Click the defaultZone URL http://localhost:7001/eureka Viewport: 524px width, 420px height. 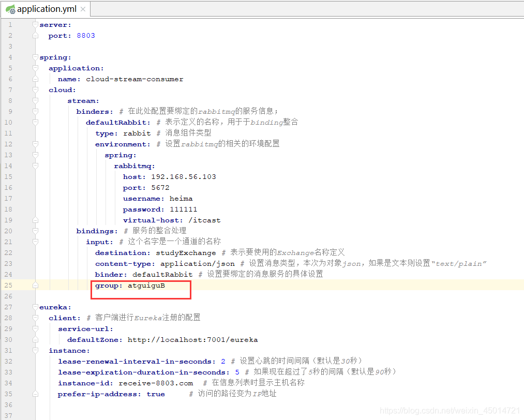coord(192,339)
